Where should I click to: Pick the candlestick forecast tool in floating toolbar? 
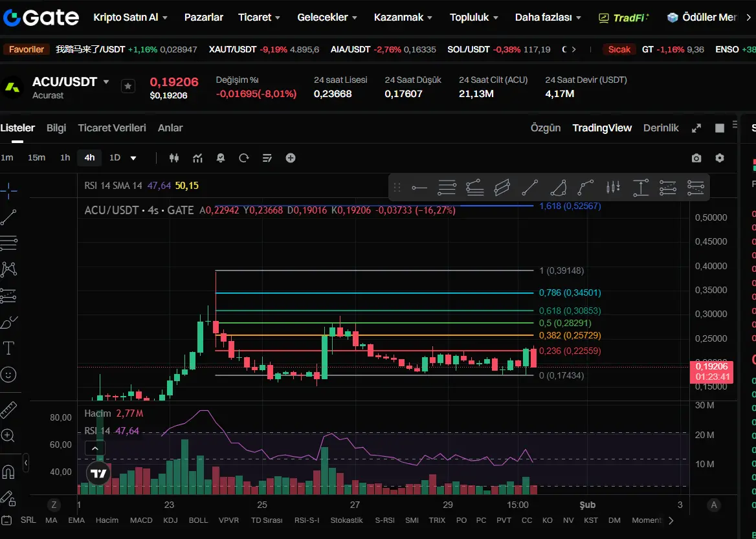point(614,188)
